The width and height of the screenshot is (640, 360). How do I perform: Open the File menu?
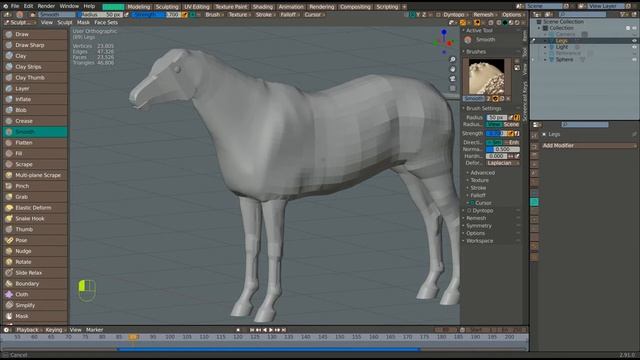[15, 6]
